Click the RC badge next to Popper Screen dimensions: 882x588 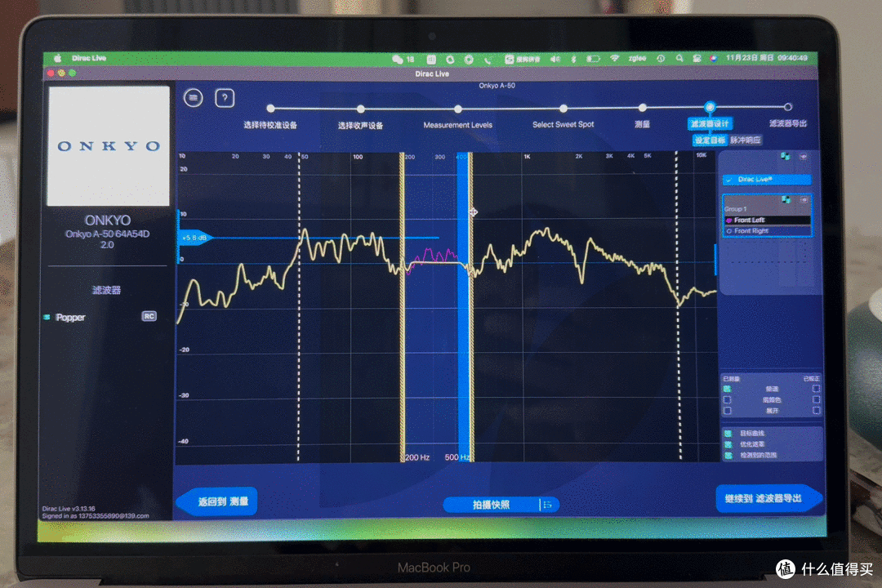(x=149, y=316)
